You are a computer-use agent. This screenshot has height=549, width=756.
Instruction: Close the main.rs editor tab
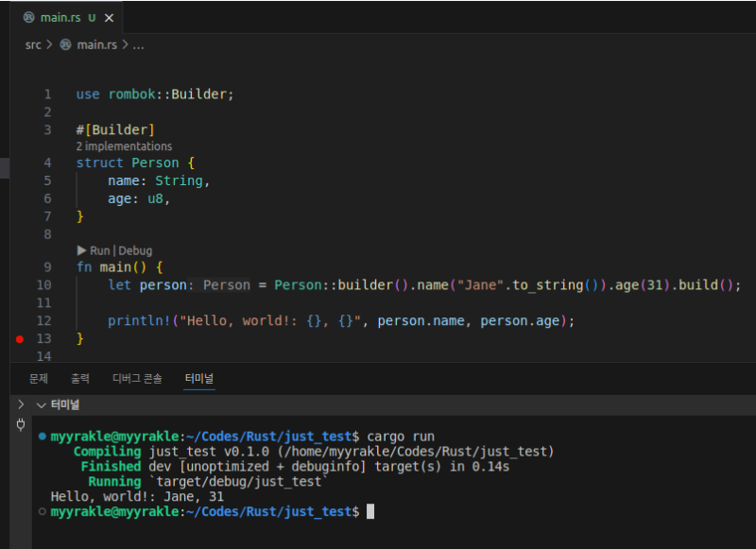click(x=112, y=18)
